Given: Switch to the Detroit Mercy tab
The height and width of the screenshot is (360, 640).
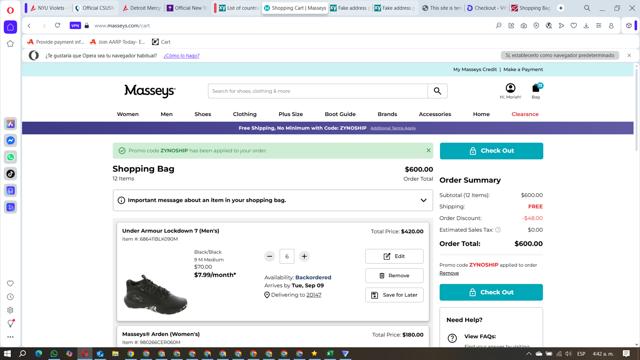Looking at the screenshot, I should point(142,8).
